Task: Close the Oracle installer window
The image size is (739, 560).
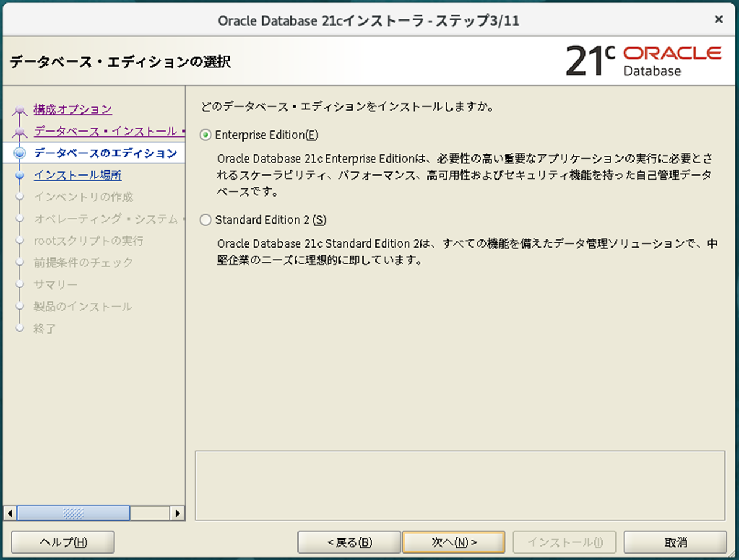Action: coord(719,19)
